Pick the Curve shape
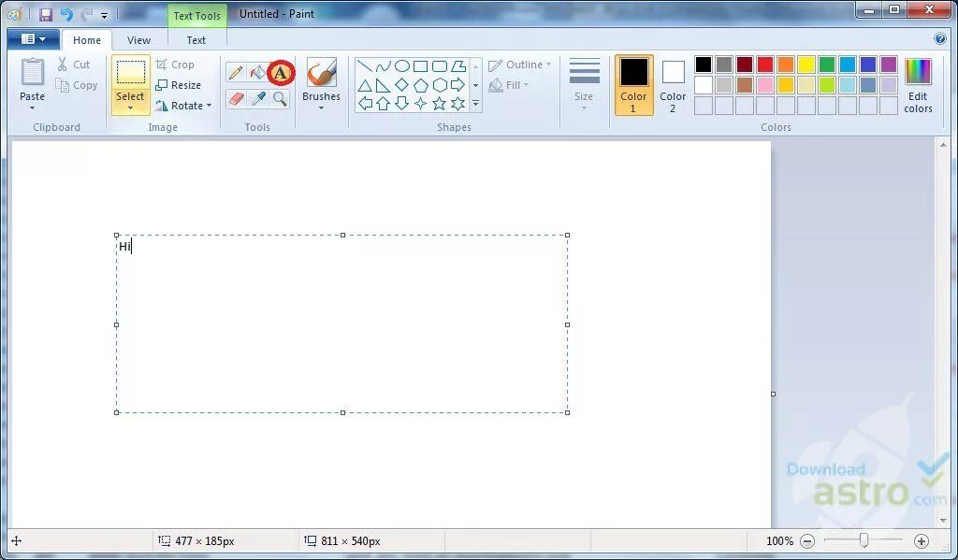 [383, 66]
